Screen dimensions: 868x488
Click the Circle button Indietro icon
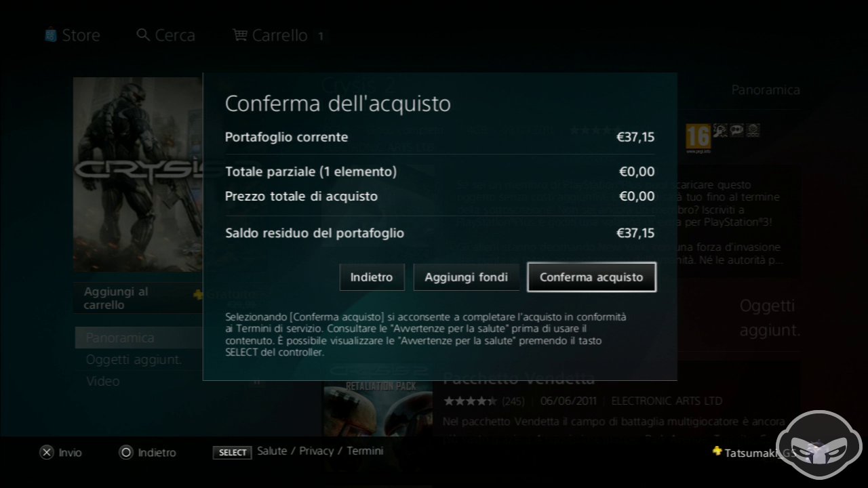pyautogui.click(x=125, y=453)
